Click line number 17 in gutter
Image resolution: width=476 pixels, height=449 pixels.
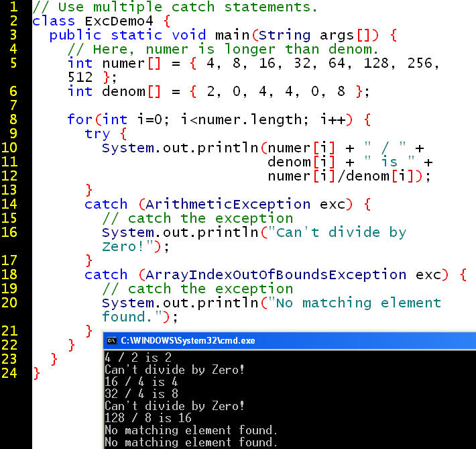click(x=9, y=260)
